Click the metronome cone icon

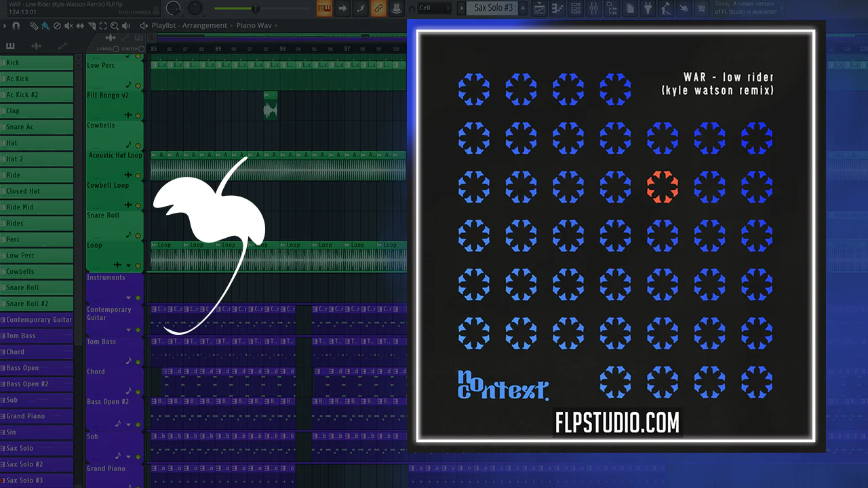397,8
